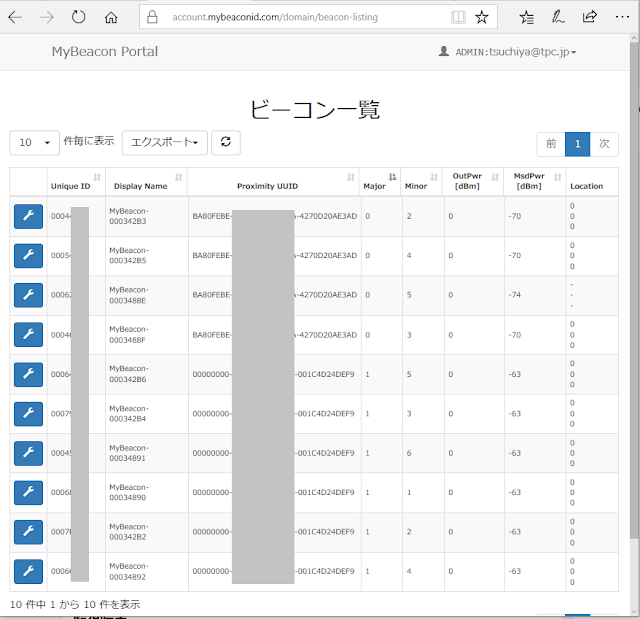This screenshot has width=640, height=619.
Task: Open settings wrench for MyBeacon-0003488F
Action: pos(28,335)
